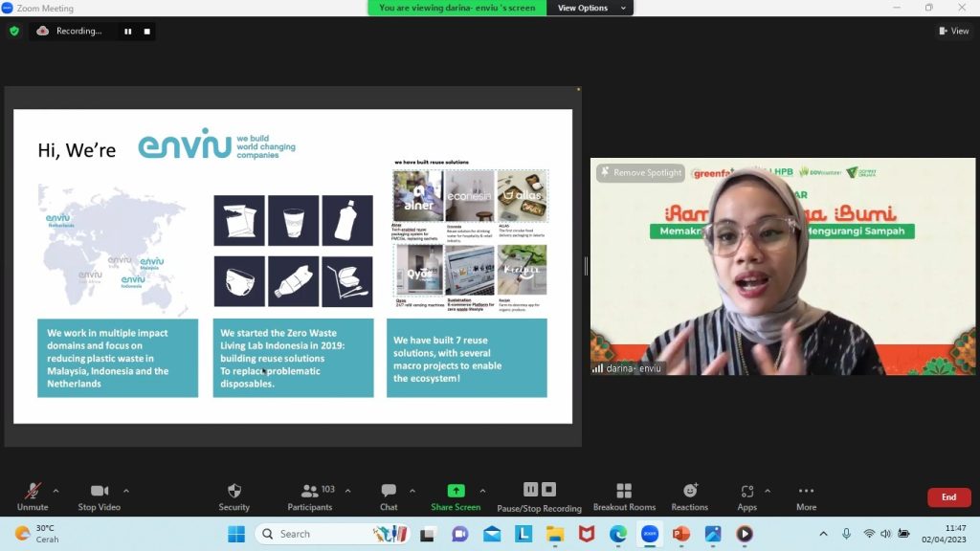The image size is (980, 551).
Task: Open PowerPoint from the taskbar
Action: pos(681,534)
